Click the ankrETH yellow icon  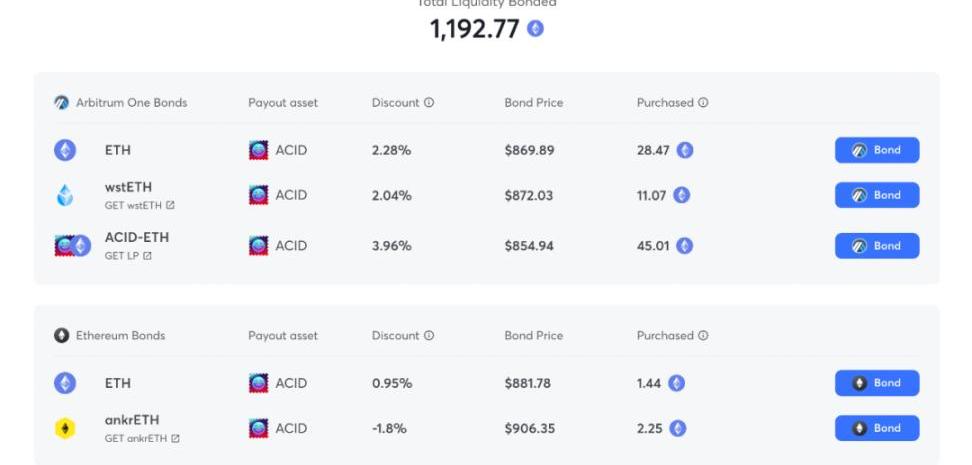[x=65, y=429]
